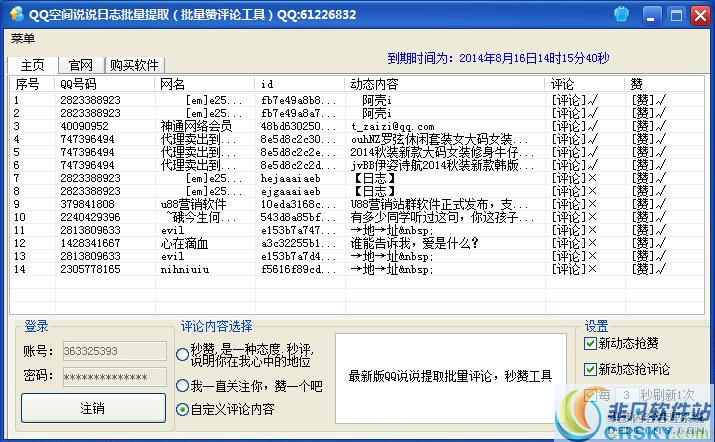Close the QQ空间 tool window
Image resolution: width=715 pixels, height=442 pixels.
click(x=700, y=15)
